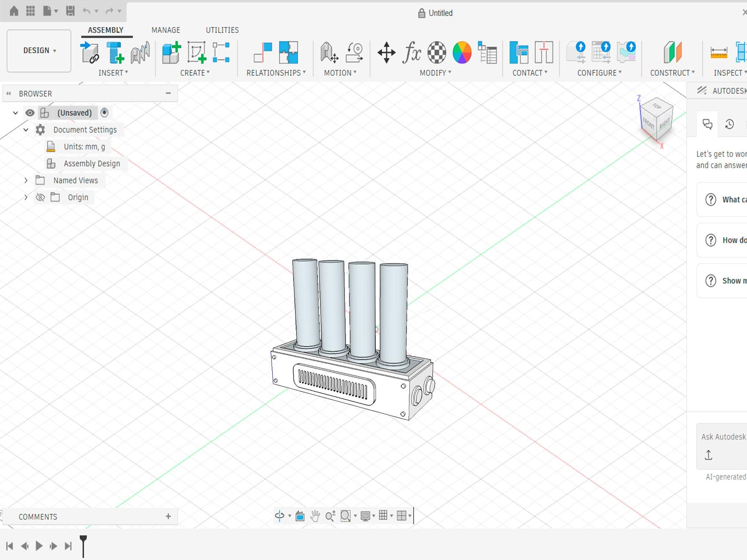Click the suggested question starting 'Show'
Screen dimensions: 747x560
tap(722, 281)
